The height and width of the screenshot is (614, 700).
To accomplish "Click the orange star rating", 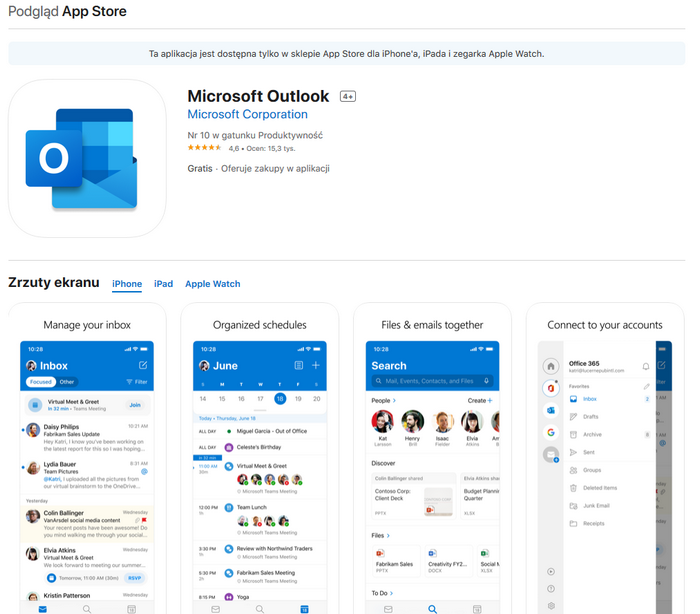I will 204,148.
